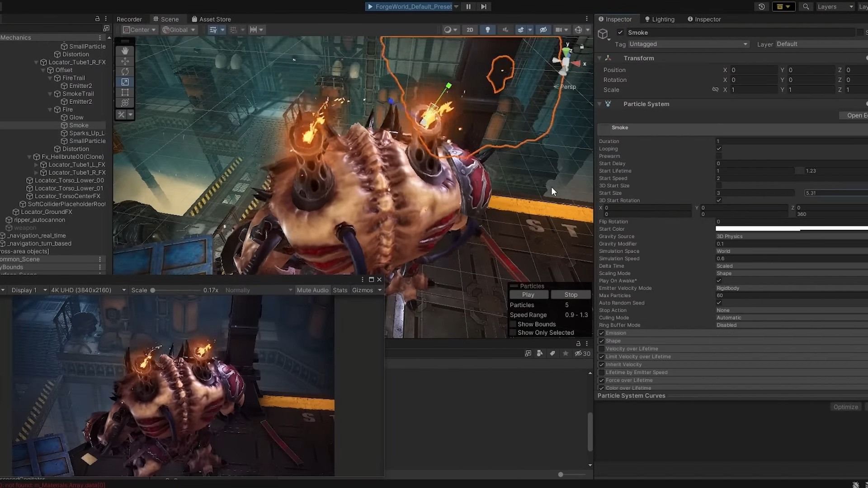868x488 pixels.
Task: Toggle Looping checkbox
Action: click(719, 149)
